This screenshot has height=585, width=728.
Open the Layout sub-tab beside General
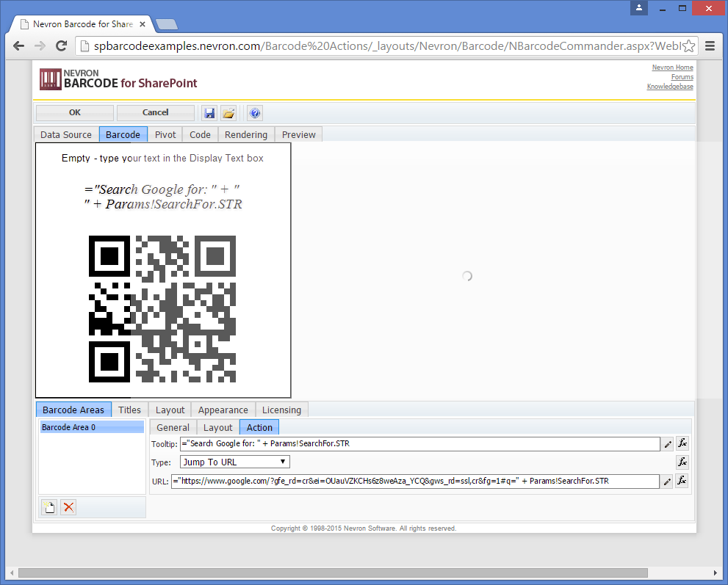pos(217,427)
